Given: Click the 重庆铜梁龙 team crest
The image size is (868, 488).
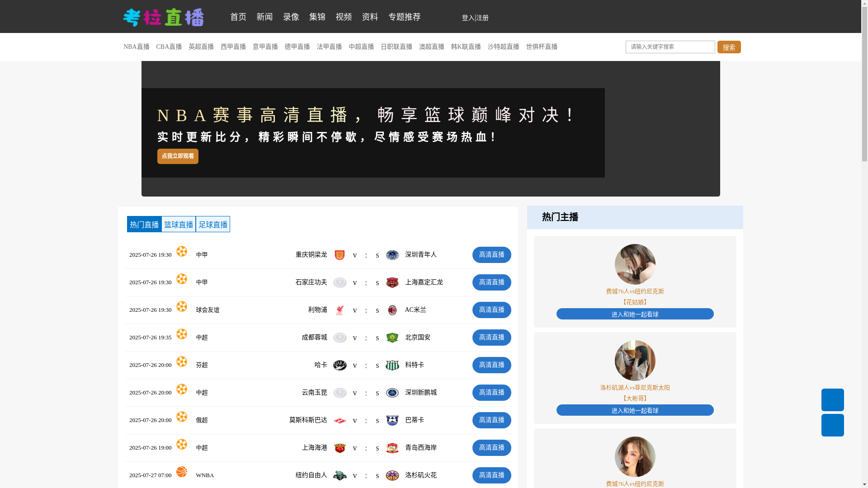Looking at the screenshot, I should pos(340,255).
